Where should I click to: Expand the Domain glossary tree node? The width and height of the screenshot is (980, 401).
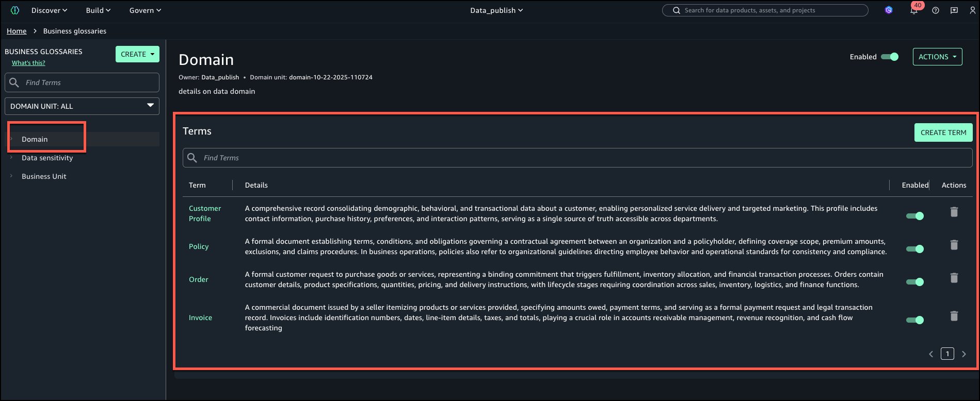click(11, 139)
